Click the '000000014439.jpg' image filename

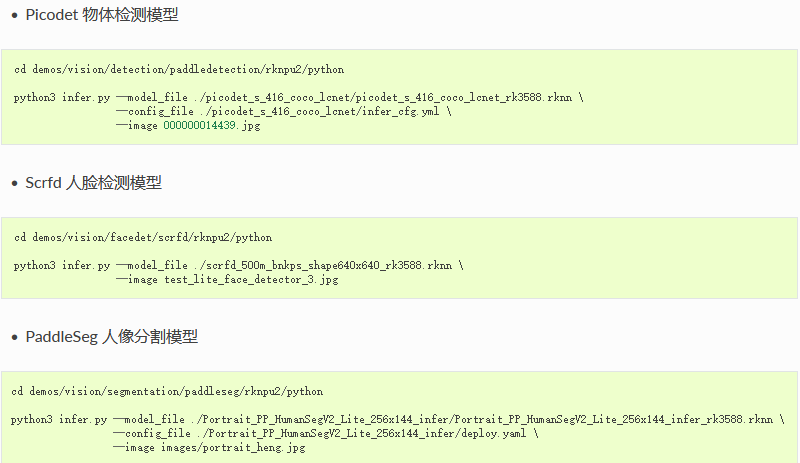[212, 126]
